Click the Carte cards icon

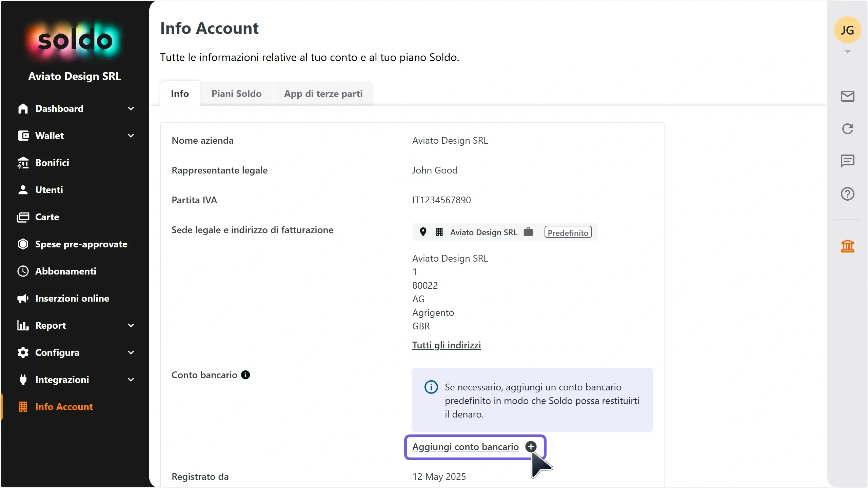click(x=23, y=217)
